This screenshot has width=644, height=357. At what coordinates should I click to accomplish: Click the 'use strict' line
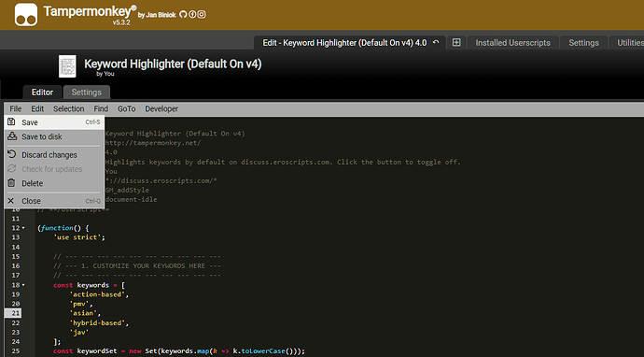79,237
